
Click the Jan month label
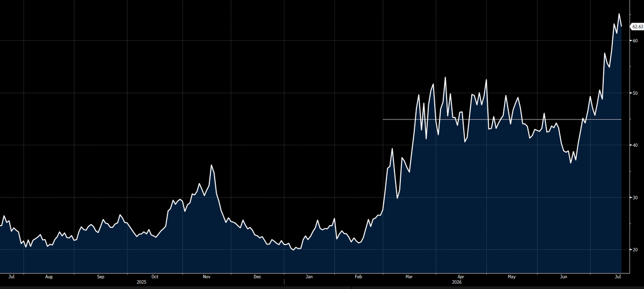click(309, 277)
